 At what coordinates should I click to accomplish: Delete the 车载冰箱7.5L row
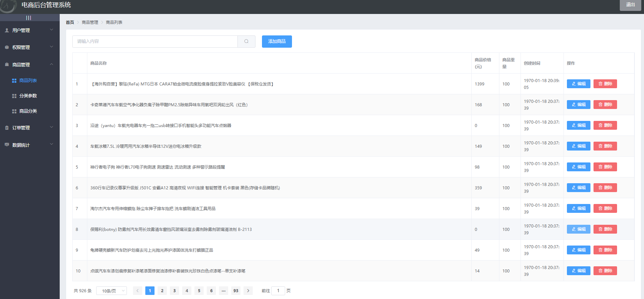tap(605, 146)
